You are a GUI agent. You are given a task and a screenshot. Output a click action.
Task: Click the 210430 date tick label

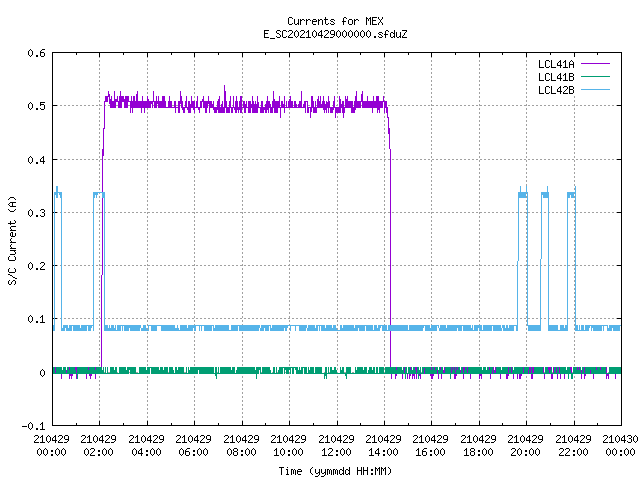[x=620, y=439]
